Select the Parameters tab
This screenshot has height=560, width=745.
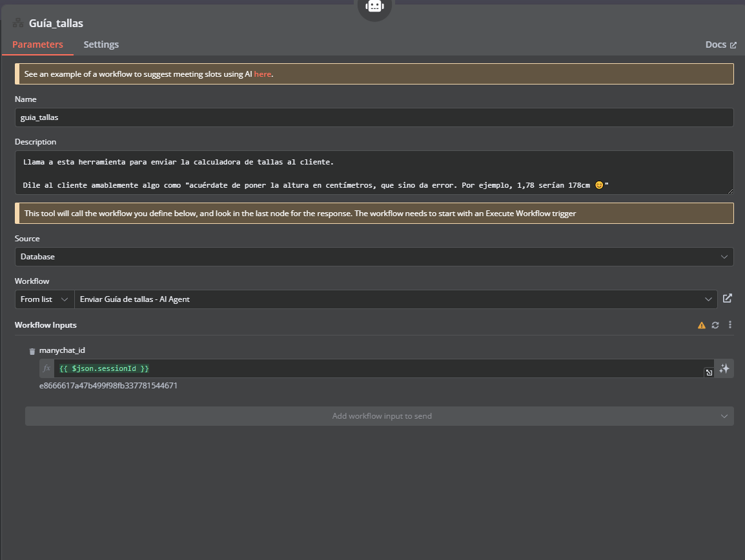[x=37, y=45]
